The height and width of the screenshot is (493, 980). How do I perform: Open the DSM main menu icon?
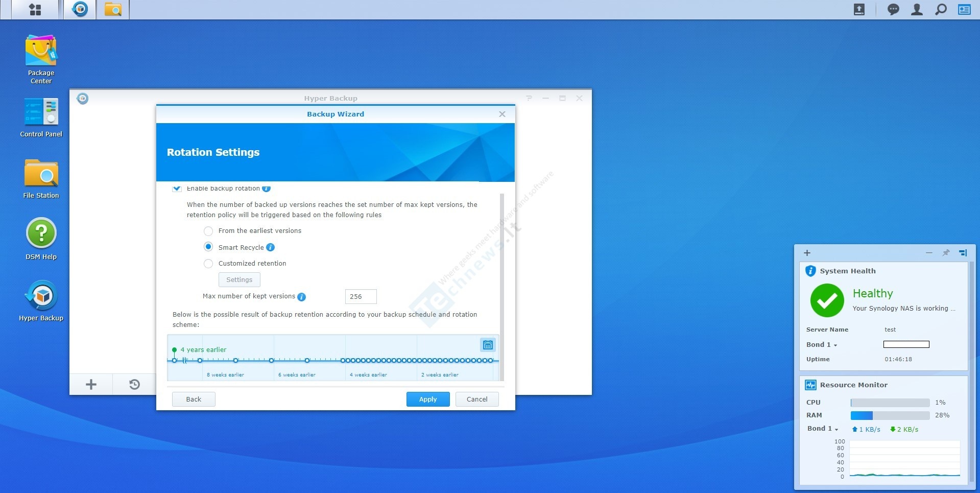pos(35,9)
